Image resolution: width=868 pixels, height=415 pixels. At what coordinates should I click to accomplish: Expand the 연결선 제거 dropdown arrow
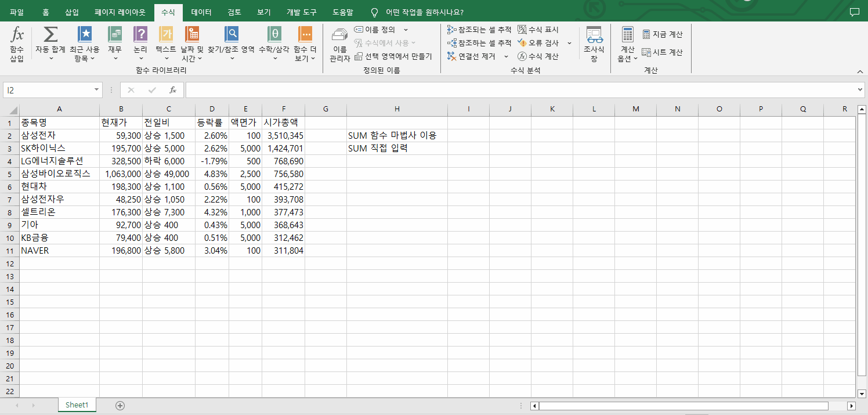click(x=506, y=56)
